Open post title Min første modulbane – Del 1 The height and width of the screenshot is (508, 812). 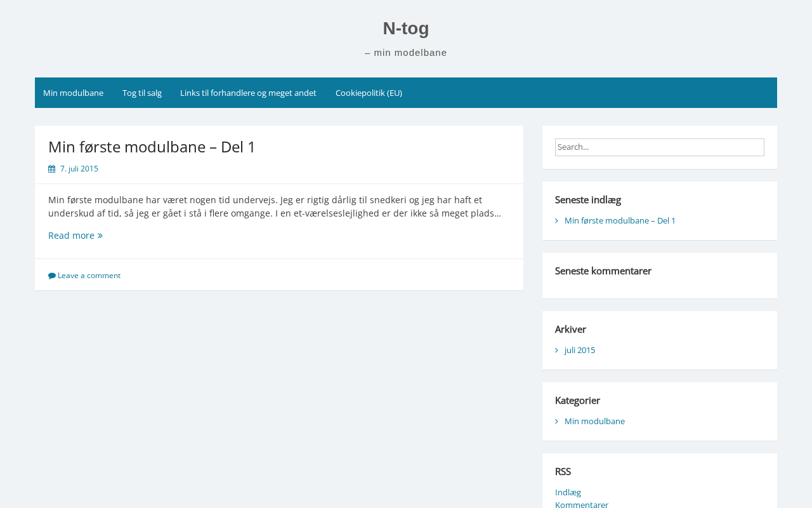pyautogui.click(x=152, y=147)
